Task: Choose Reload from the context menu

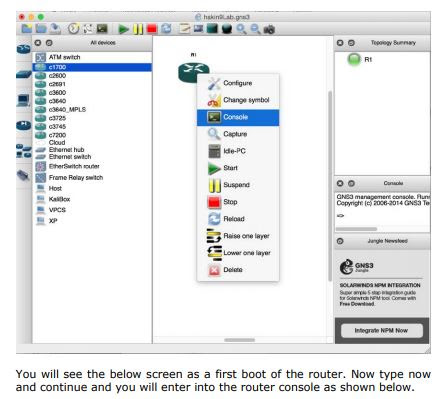Action: point(238,219)
